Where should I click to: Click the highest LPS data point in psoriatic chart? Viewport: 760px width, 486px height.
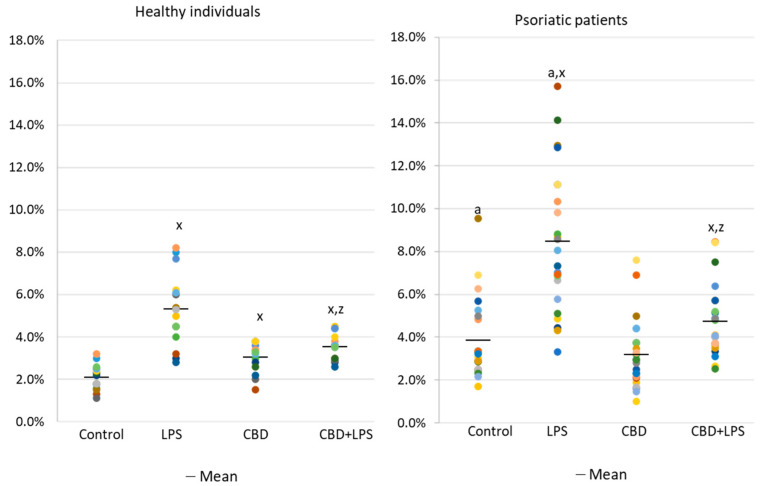[x=557, y=86]
